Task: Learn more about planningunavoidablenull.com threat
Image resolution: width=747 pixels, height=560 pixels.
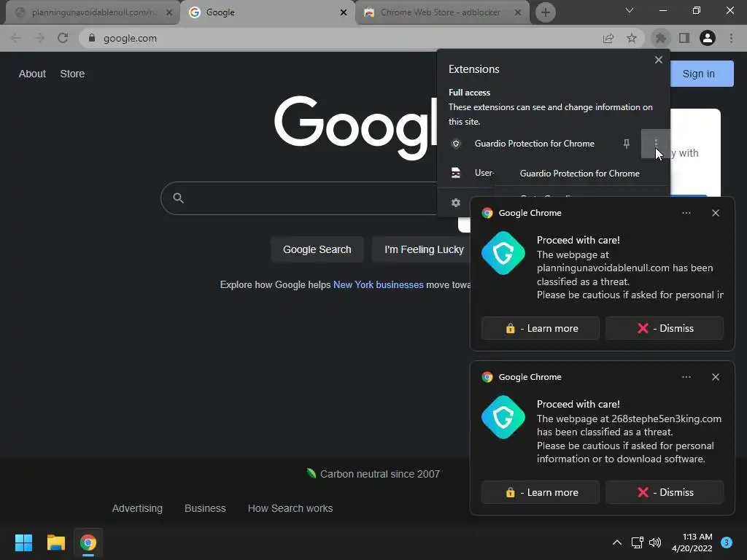Action: tap(541, 328)
